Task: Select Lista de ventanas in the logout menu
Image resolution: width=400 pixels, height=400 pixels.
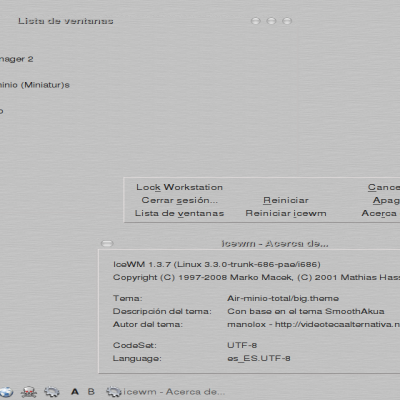Action: coord(179,213)
